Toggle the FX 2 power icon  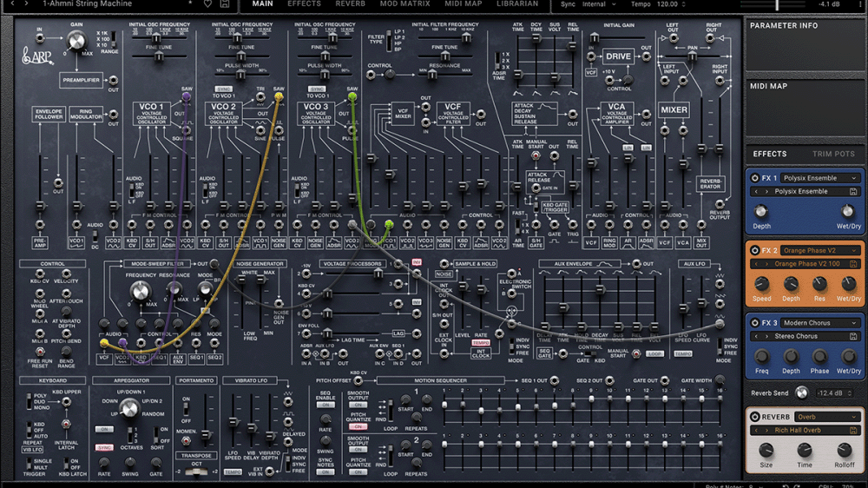pyautogui.click(x=754, y=250)
